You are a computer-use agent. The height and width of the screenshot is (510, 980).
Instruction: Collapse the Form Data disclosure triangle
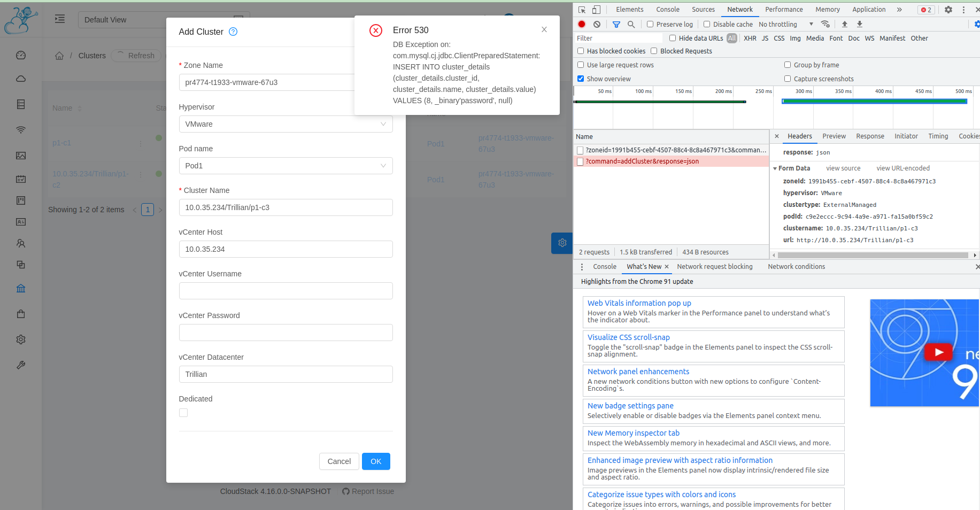[x=775, y=168]
